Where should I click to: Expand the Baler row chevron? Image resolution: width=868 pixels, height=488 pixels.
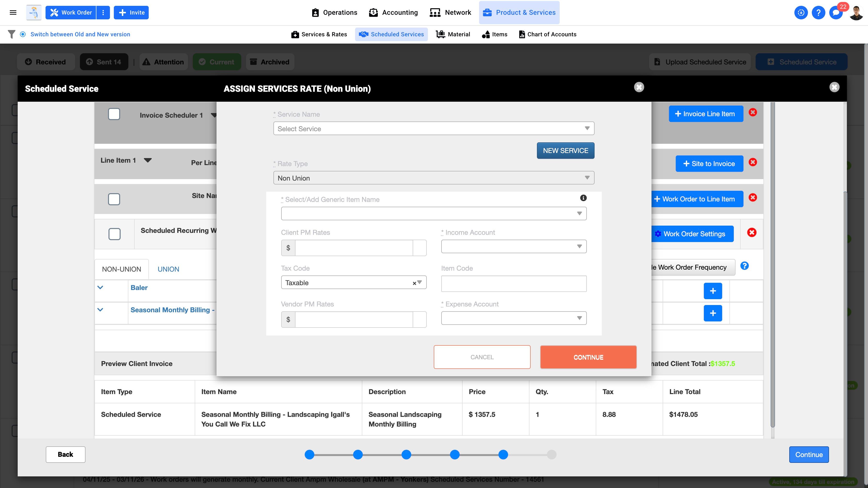coord(100,288)
